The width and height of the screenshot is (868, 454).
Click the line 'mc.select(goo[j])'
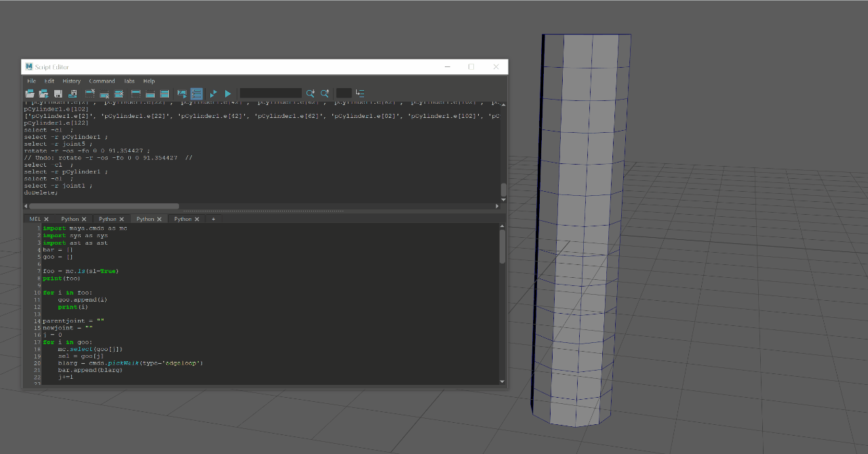(x=90, y=349)
